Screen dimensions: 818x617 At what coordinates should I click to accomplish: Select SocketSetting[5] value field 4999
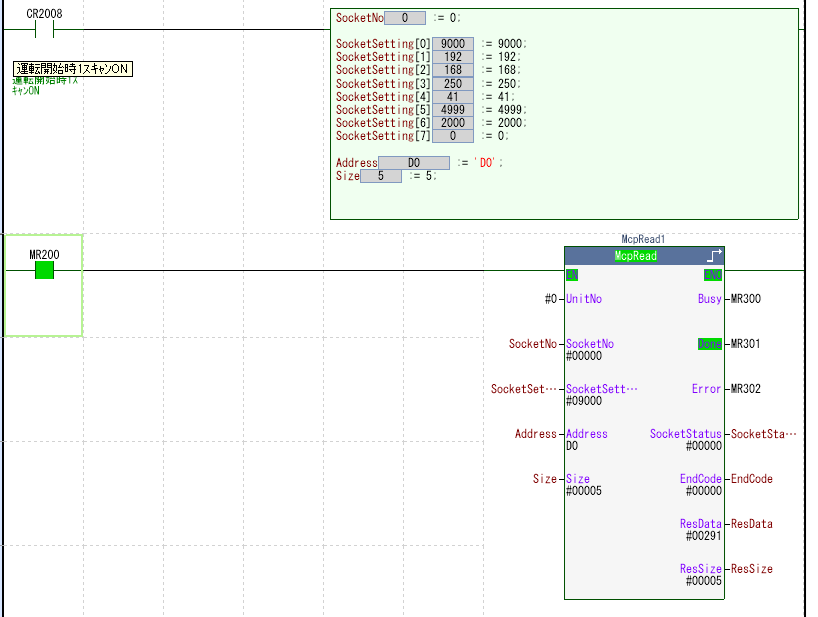[452, 109]
